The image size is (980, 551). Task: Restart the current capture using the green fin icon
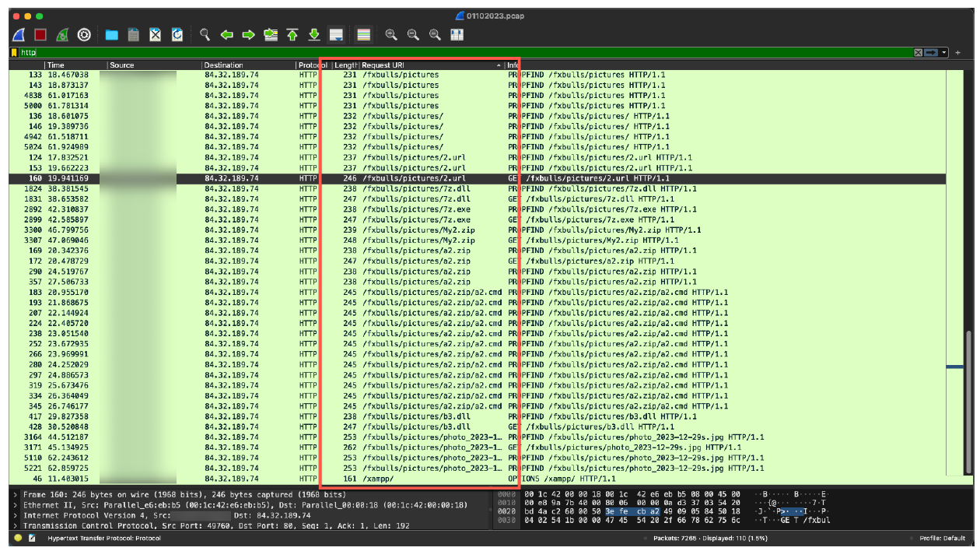(62, 35)
